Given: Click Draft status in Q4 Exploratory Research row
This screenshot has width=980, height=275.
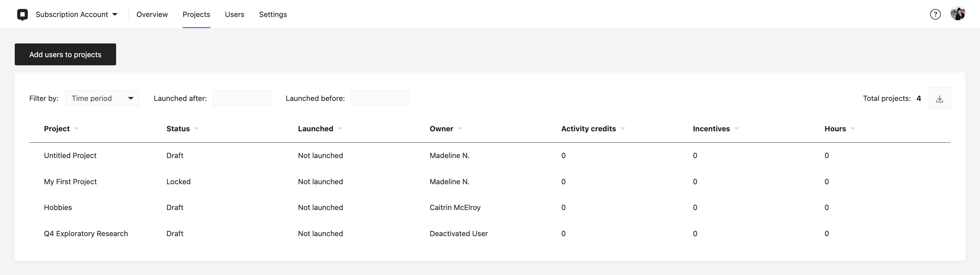Looking at the screenshot, I should click(x=175, y=234).
